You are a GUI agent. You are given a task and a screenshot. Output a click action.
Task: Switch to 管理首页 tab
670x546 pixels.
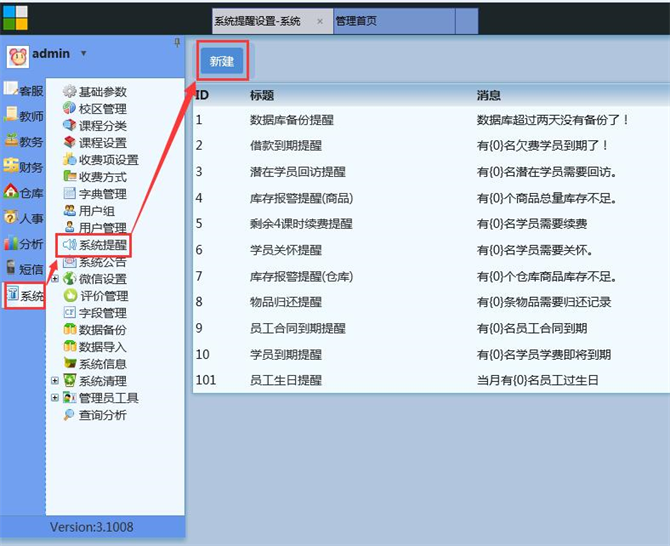(x=394, y=21)
